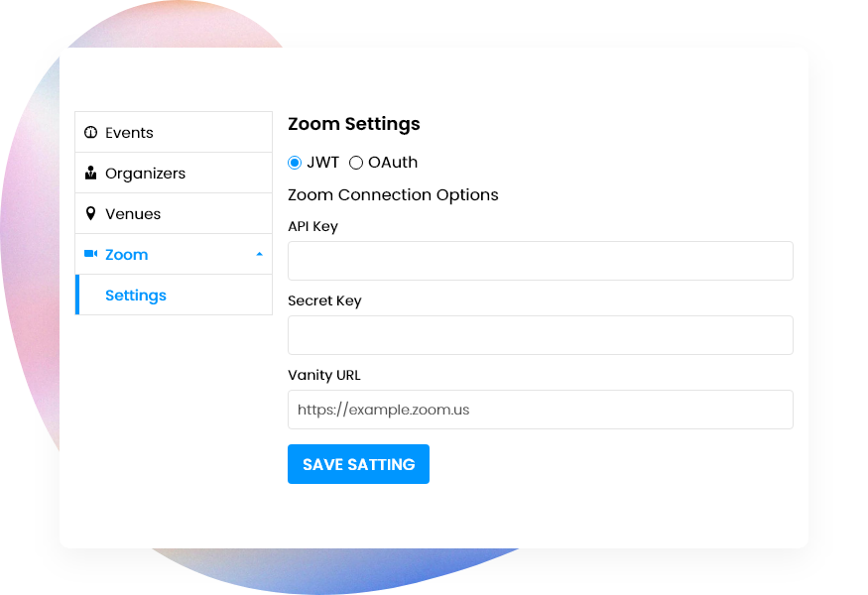Click the Organizers person icon
This screenshot has width=868, height=595.
pos(90,173)
